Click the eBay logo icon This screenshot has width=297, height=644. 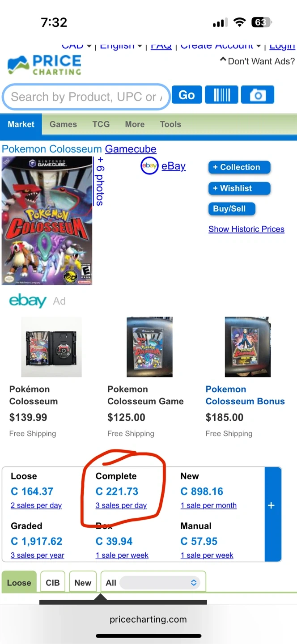[149, 166]
